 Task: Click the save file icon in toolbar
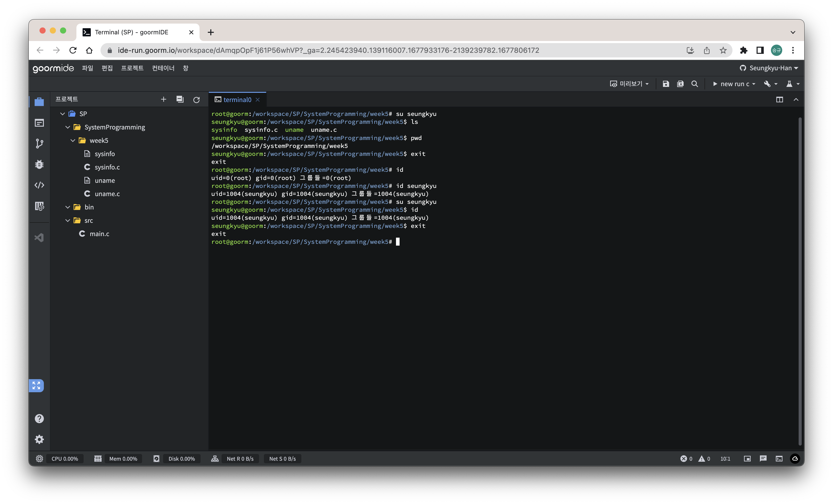click(666, 84)
